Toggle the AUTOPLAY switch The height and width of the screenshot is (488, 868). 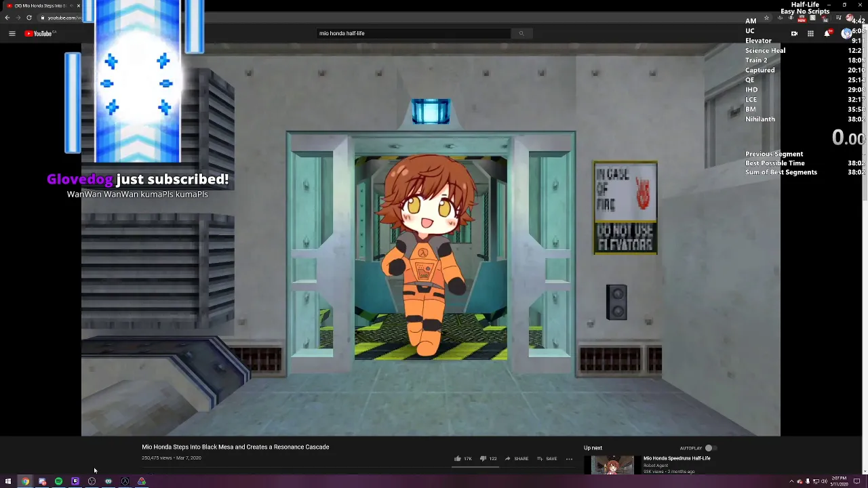coord(710,448)
